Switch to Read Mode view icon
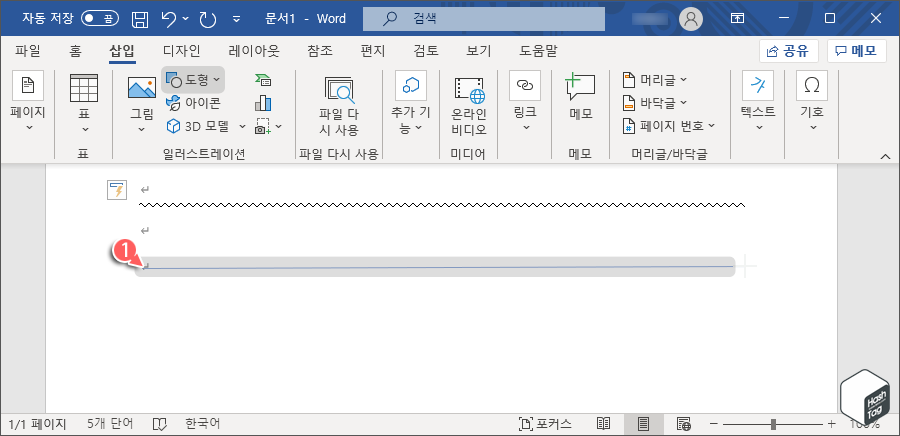The image size is (900, 436). pos(603,425)
